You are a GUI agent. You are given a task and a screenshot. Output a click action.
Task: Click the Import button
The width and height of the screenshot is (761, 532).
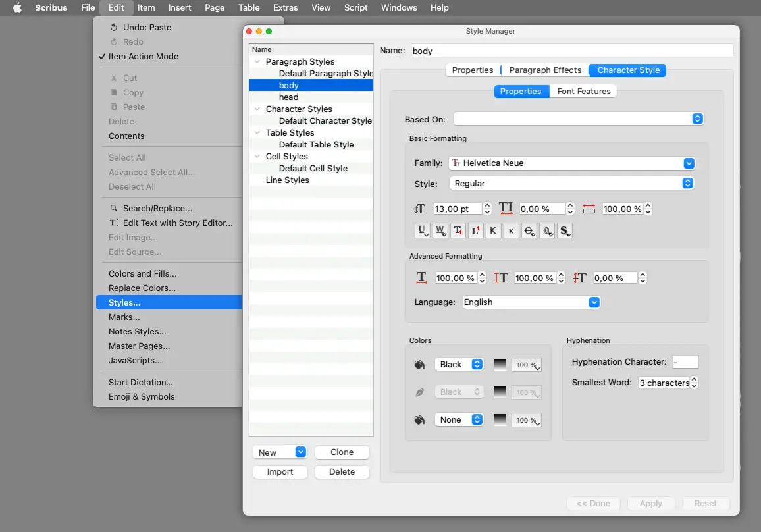coord(280,472)
